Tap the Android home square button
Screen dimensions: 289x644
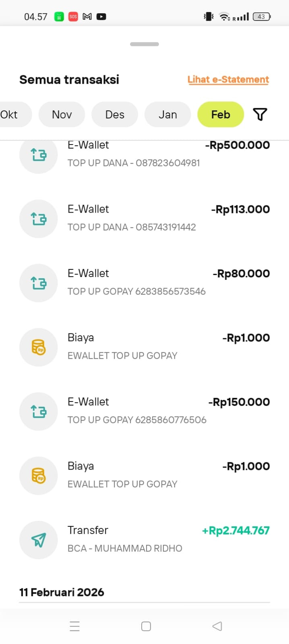pos(146,626)
